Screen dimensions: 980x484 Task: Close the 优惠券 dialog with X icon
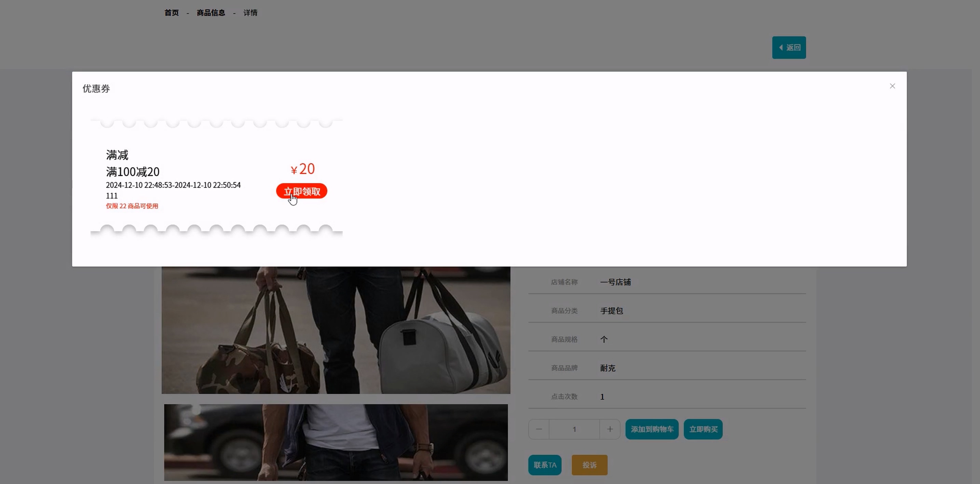click(892, 86)
